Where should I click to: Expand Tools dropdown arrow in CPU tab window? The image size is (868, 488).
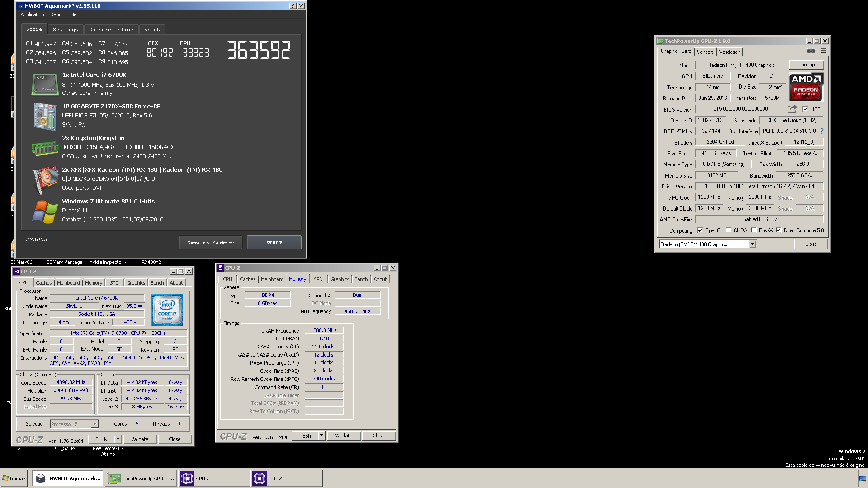pos(118,439)
